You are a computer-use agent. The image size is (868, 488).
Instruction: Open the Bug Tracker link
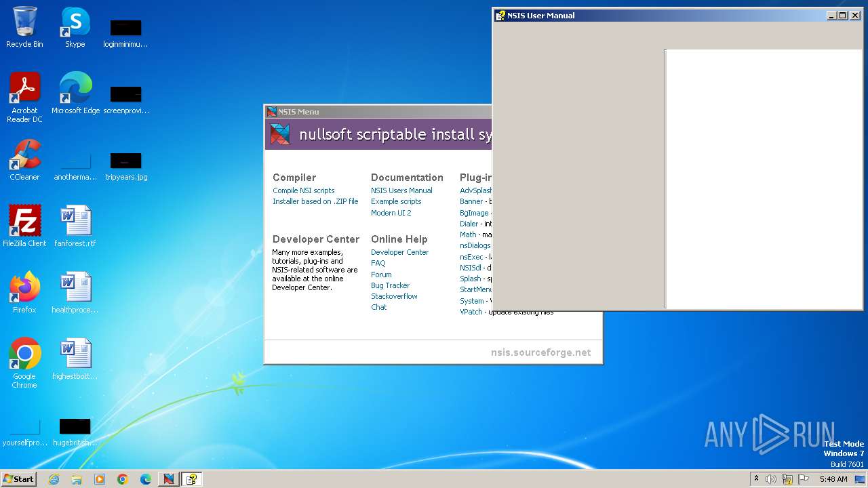[390, 285]
